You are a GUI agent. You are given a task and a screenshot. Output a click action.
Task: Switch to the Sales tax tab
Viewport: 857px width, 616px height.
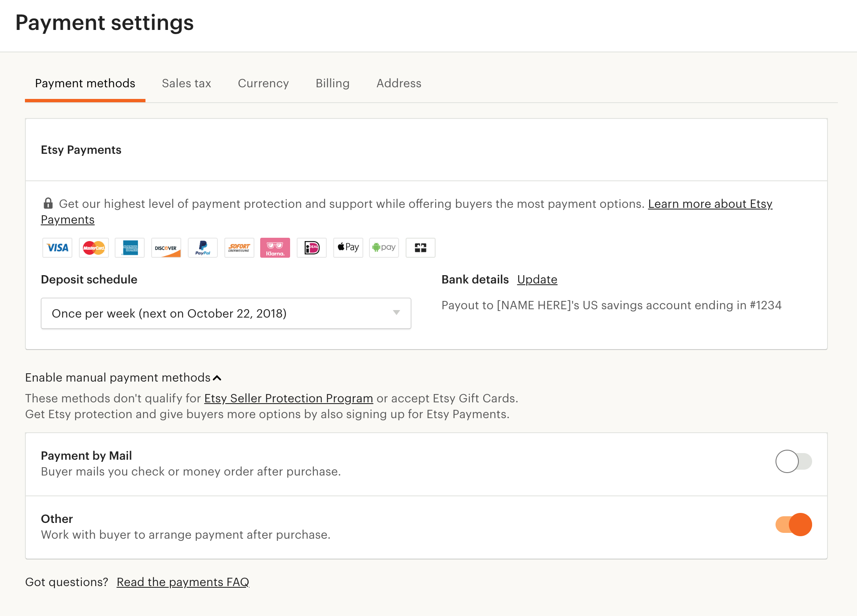coord(186,83)
